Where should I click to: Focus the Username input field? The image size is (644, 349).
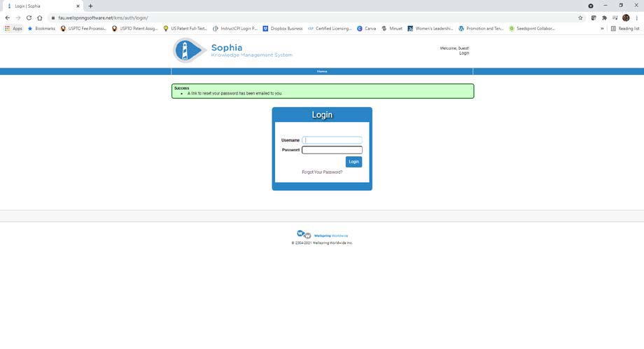point(332,140)
